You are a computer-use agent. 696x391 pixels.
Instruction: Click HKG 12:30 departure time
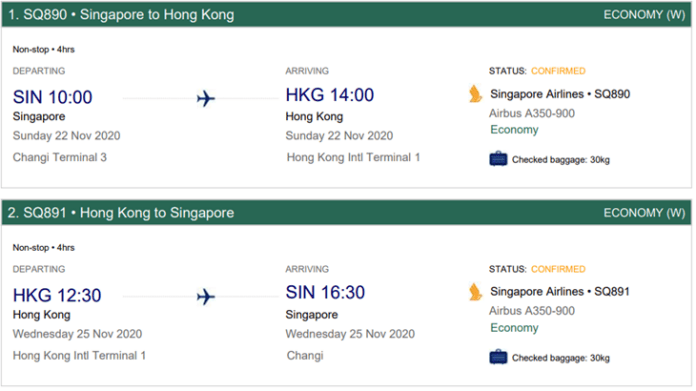point(57,295)
